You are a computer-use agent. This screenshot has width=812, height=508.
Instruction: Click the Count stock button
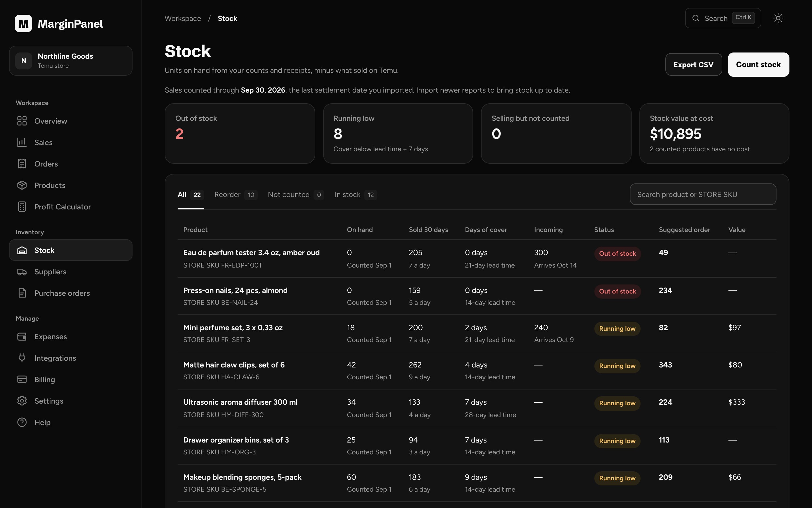point(758,65)
